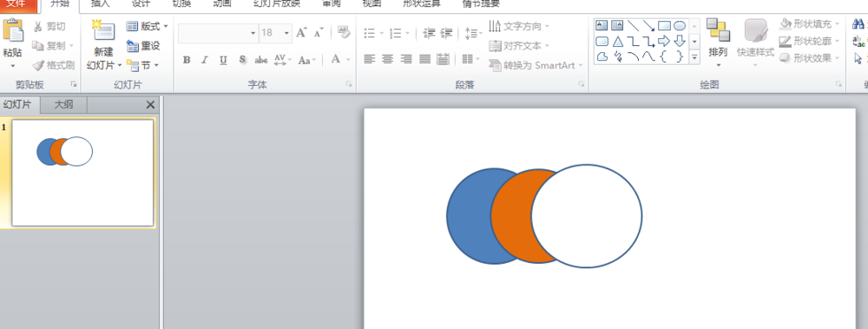Justify text in paragraph group

coord(424,59)
